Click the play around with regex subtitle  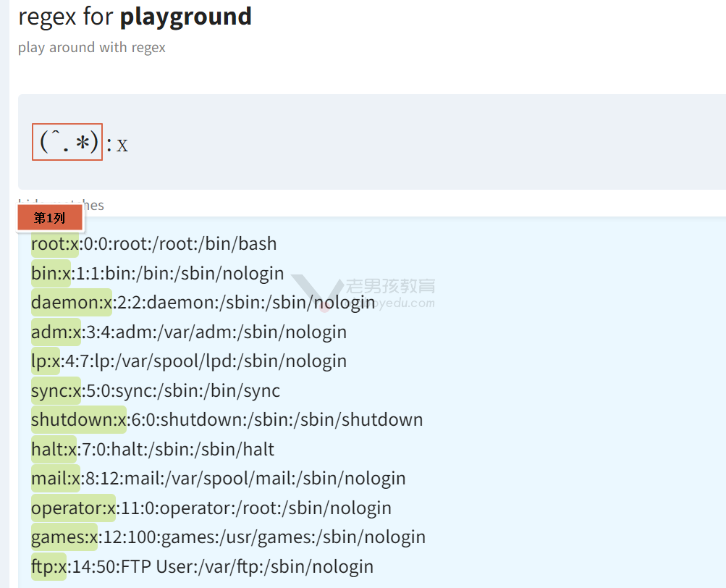point(92,48)
